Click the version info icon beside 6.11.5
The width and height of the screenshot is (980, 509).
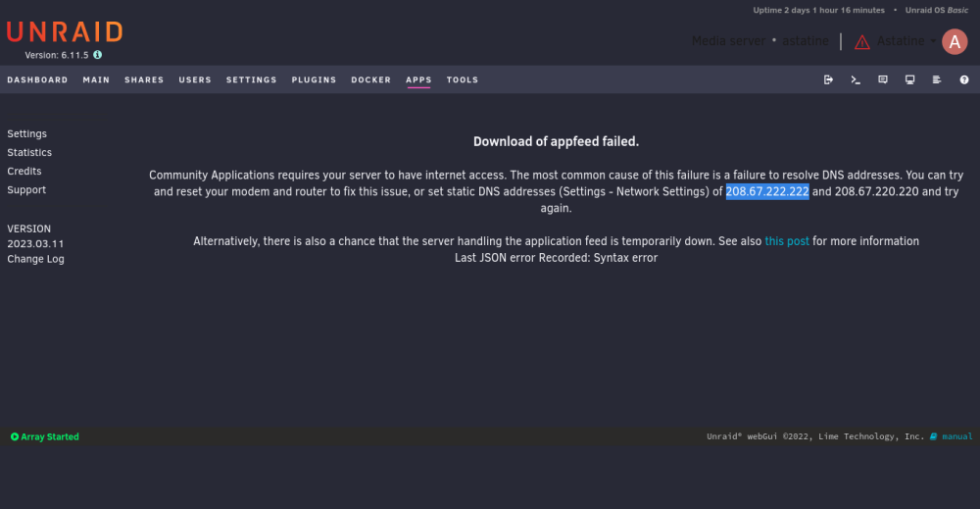(97, 55)
